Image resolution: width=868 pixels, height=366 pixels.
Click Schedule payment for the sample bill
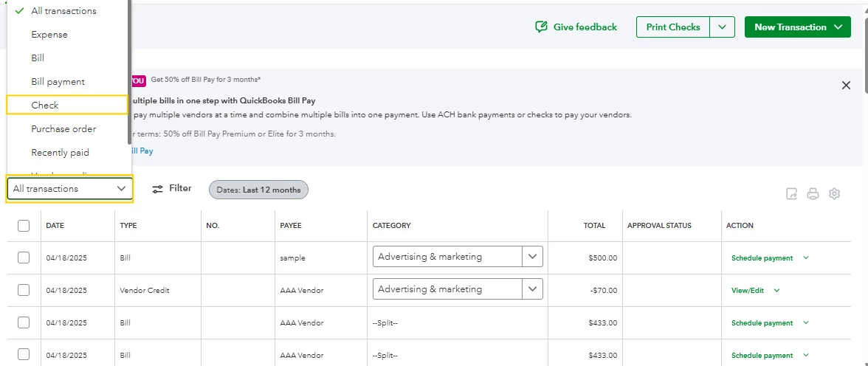click(x=762, y=258)
